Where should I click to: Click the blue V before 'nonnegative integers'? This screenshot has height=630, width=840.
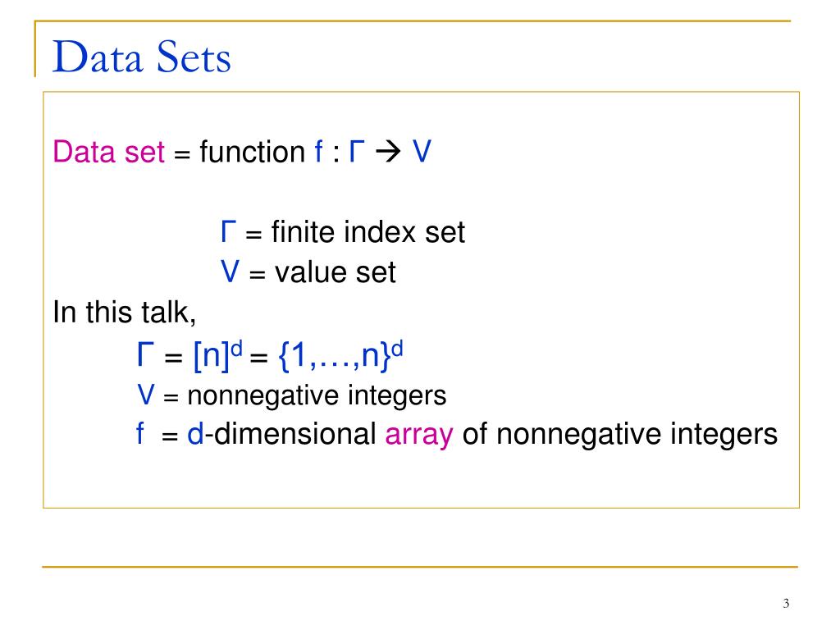point(146,395)
